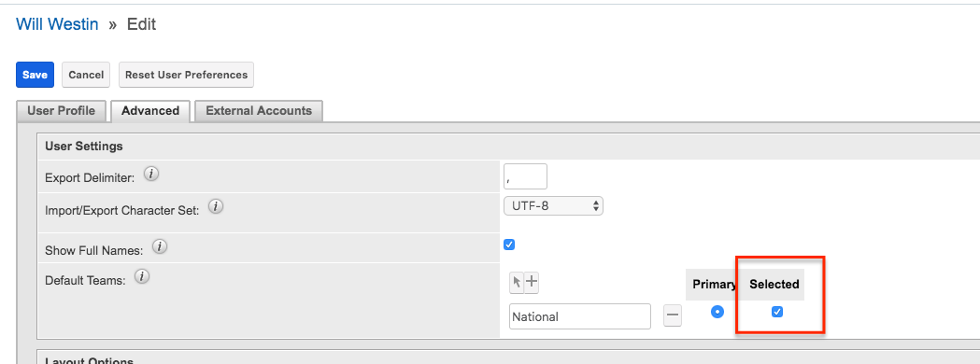The image size is (980, 364).
Task: Click the Export Delimiter info icon
Action: (x=150, y=175)
